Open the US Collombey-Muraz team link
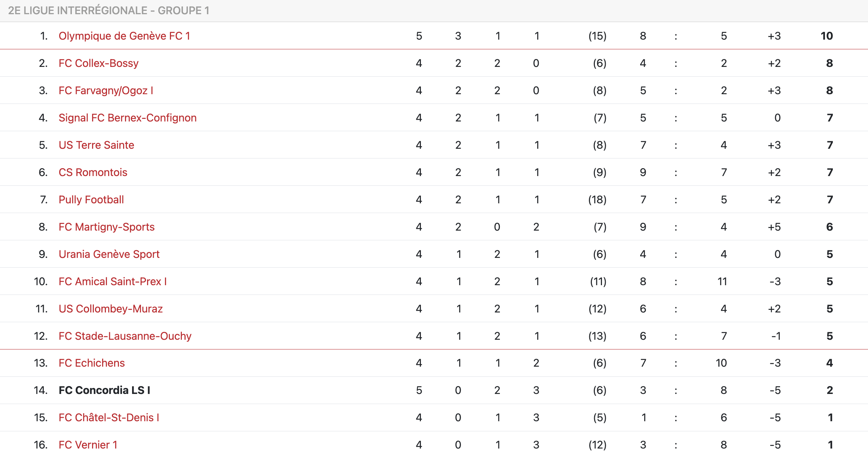 (111, 309)
